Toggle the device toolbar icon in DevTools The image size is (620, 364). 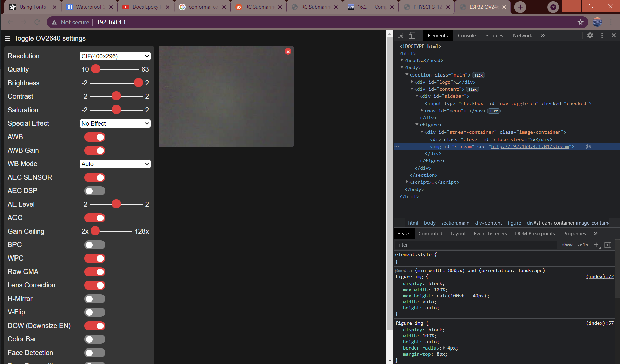click(412, 35)
